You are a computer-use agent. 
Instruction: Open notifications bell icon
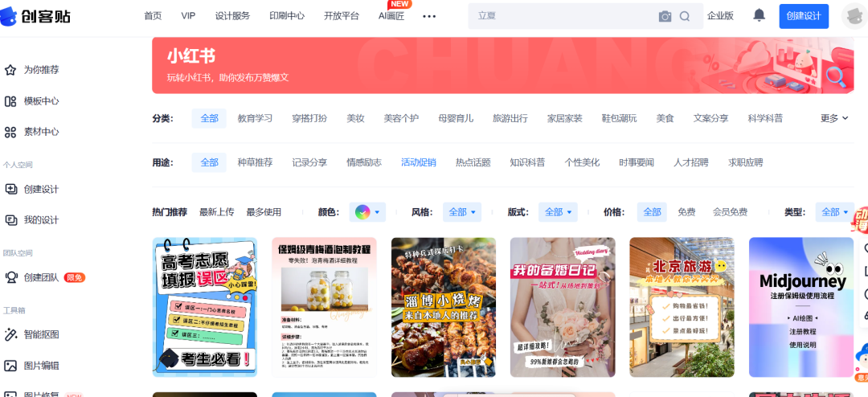[x=759, y=15]
